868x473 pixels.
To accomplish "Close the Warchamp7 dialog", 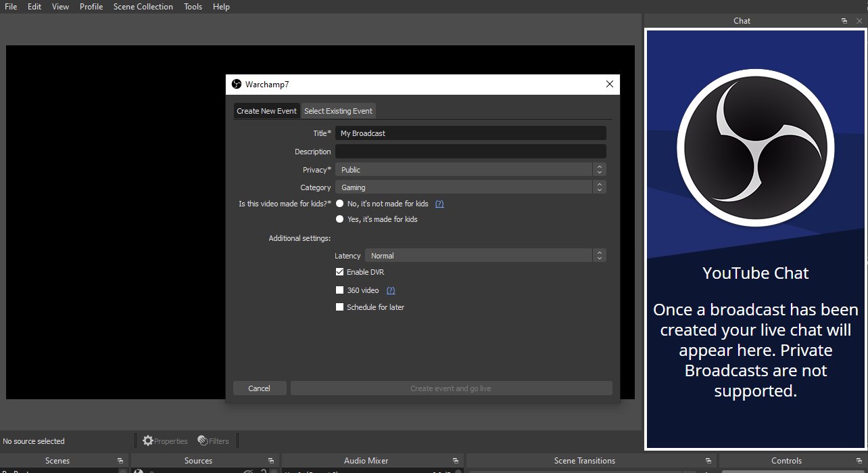I will click(610, 84).
